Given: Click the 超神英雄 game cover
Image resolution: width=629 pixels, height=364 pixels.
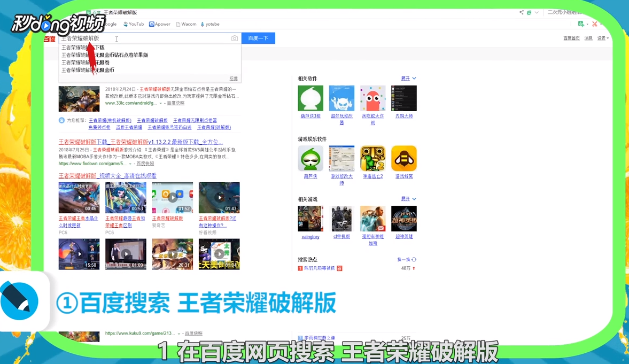Looking at the screenshot, I should 404,219.
